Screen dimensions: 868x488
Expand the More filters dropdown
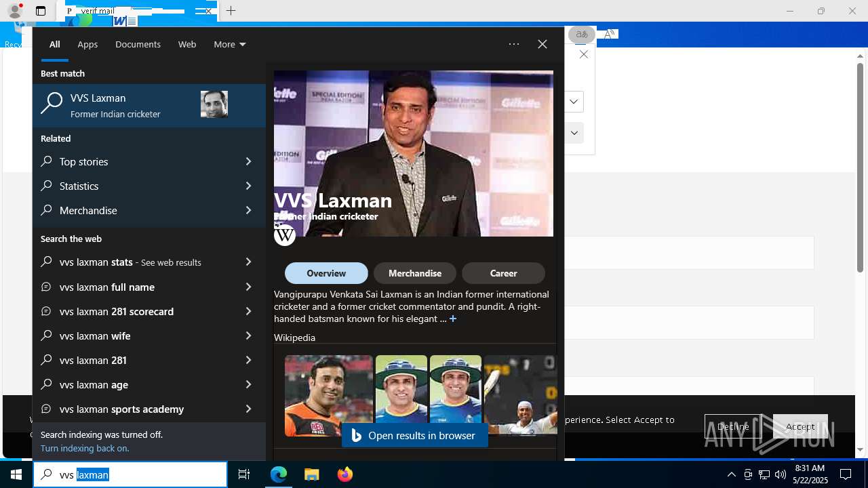point(229,44)
